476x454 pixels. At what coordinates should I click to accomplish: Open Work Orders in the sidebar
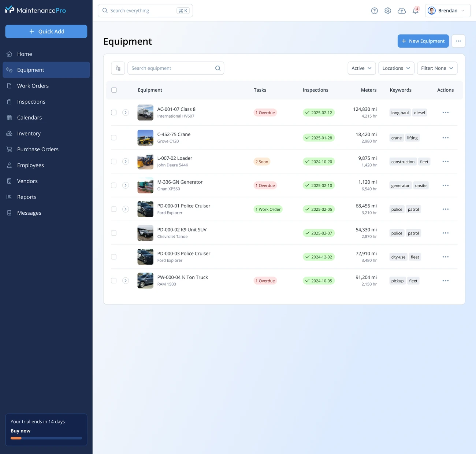pyautogui.click(x=46, y=86)
